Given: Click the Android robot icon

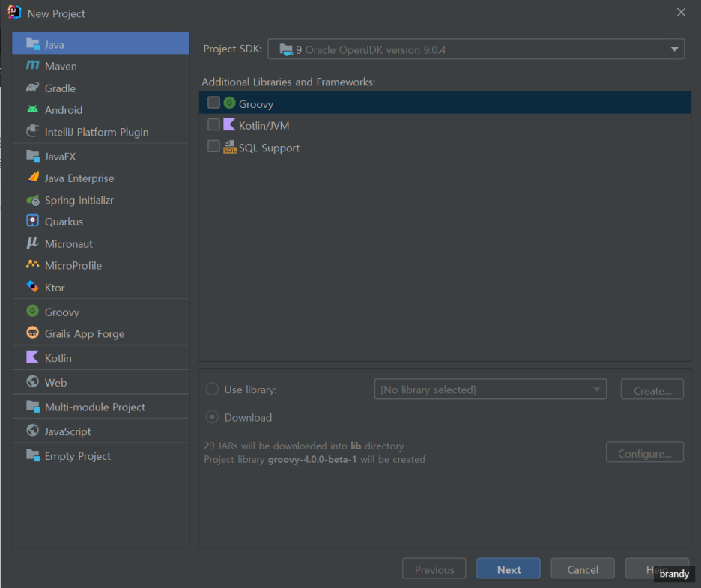Looking at the screenshot, I should pos(33,109).
